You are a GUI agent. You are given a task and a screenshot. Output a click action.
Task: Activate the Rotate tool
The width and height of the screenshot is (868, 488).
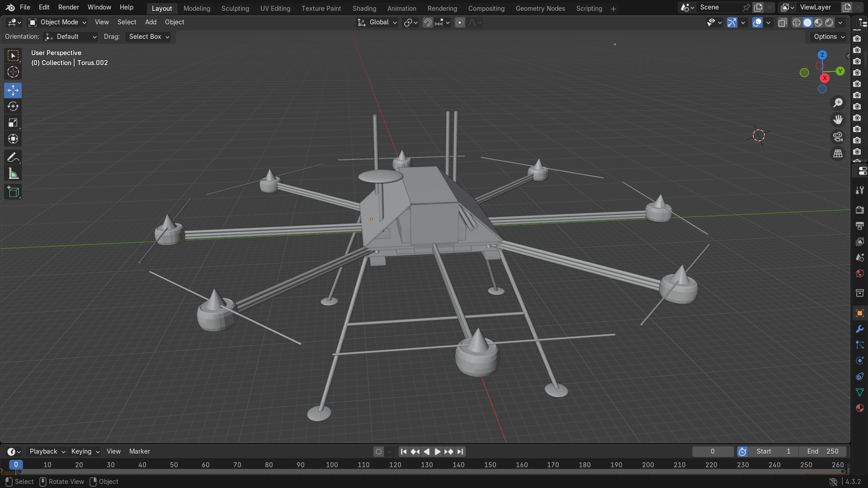[x=13, y=107]
